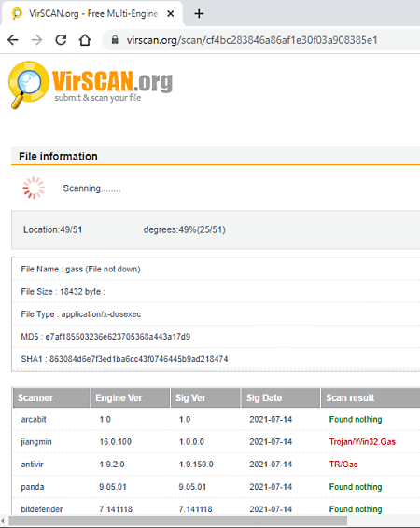Click the Sig Ver column header
This screenshot has height=528, width=420.
tap(205, 397)
